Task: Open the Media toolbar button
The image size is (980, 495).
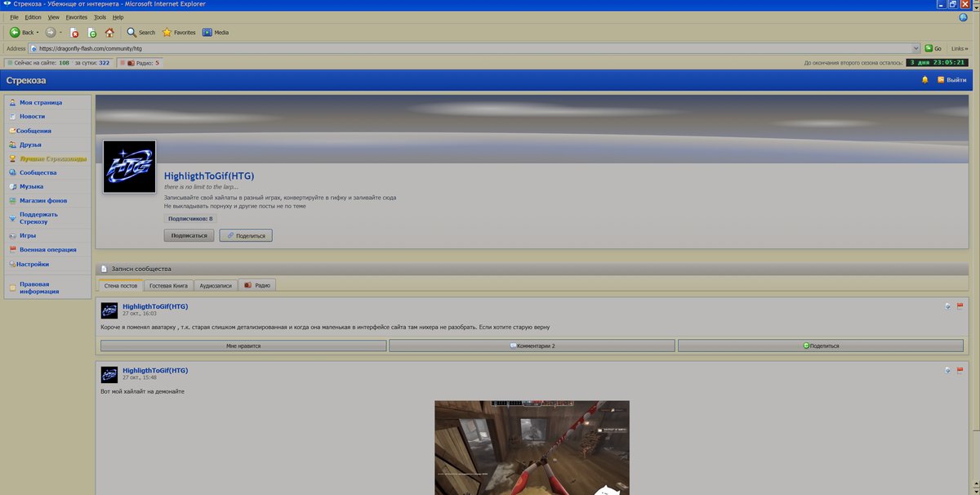Action: [x=216, y=33]
